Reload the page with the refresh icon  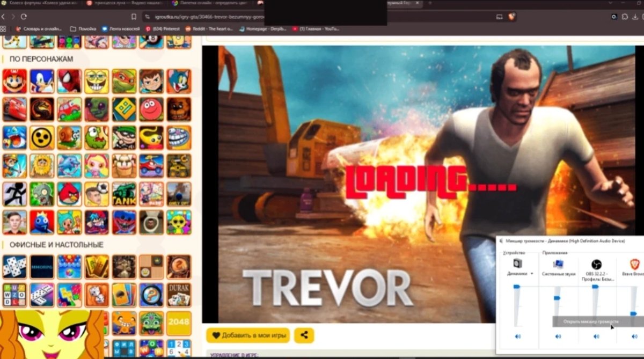[x=24, y=17]
